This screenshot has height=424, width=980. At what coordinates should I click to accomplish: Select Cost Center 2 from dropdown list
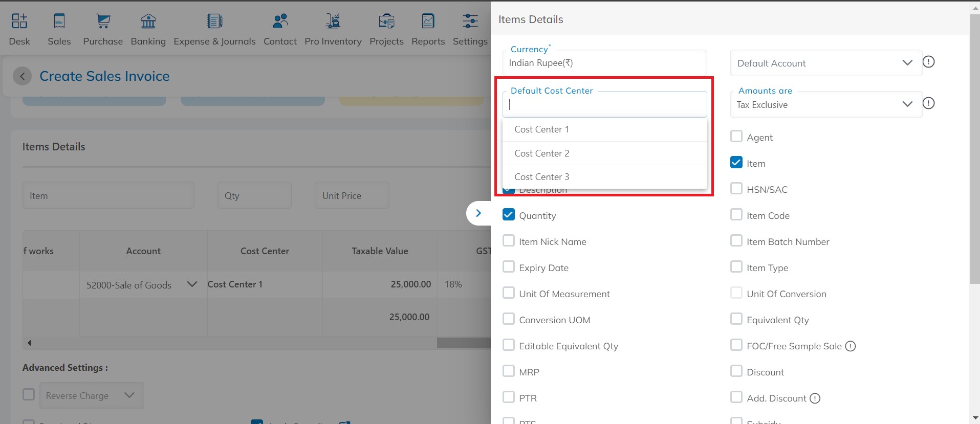coord(605,153)
